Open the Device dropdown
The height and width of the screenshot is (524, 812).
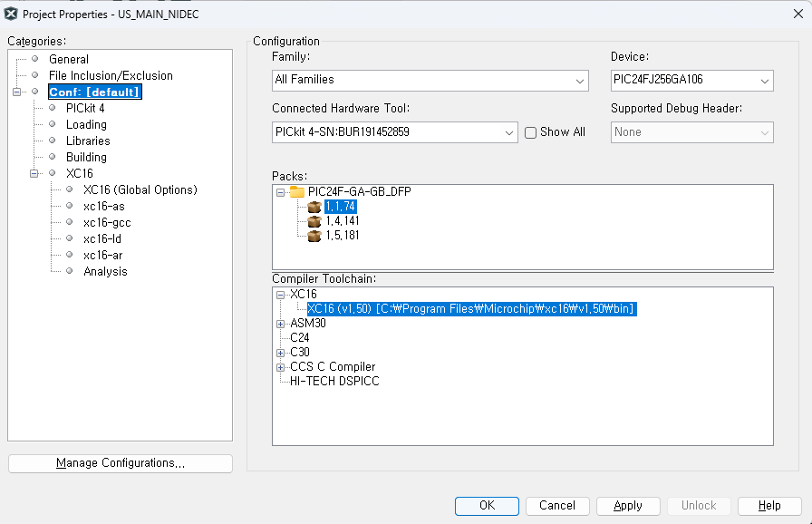coord(691,81)
